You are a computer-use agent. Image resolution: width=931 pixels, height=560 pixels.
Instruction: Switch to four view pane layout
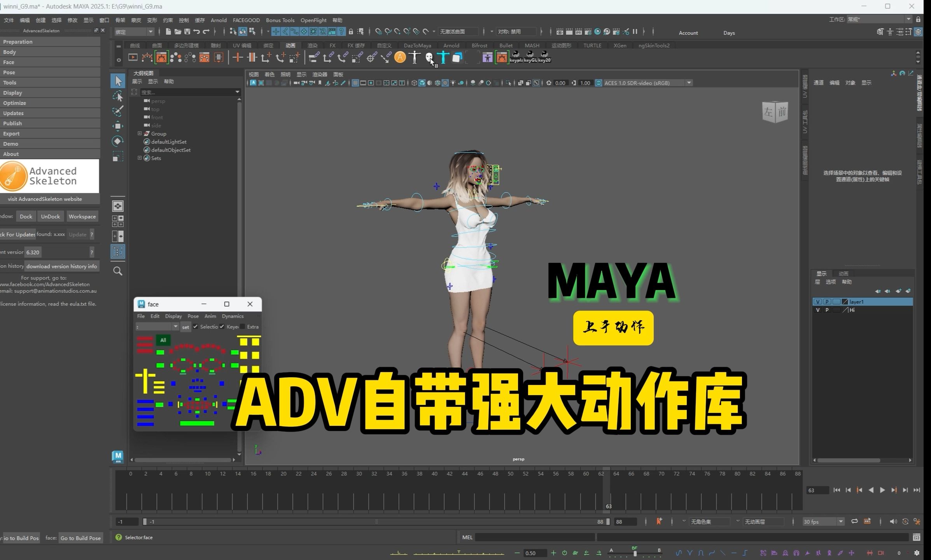point(118,221)
